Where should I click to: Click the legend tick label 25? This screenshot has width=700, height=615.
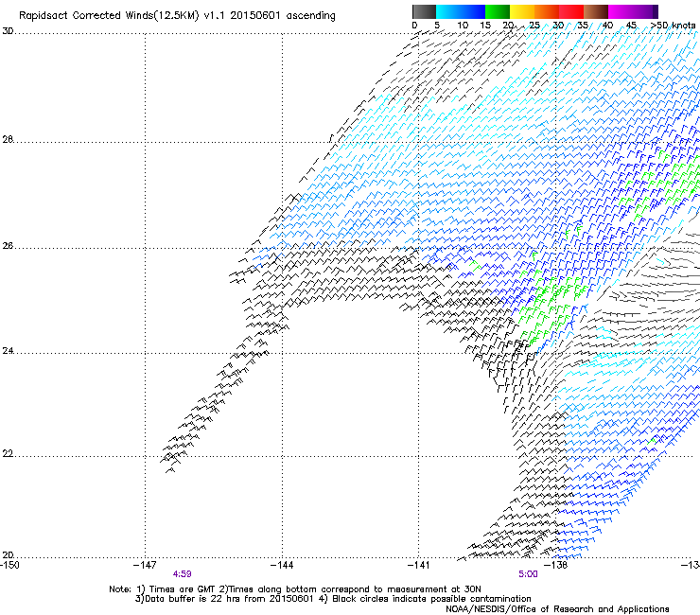(534, 26)
